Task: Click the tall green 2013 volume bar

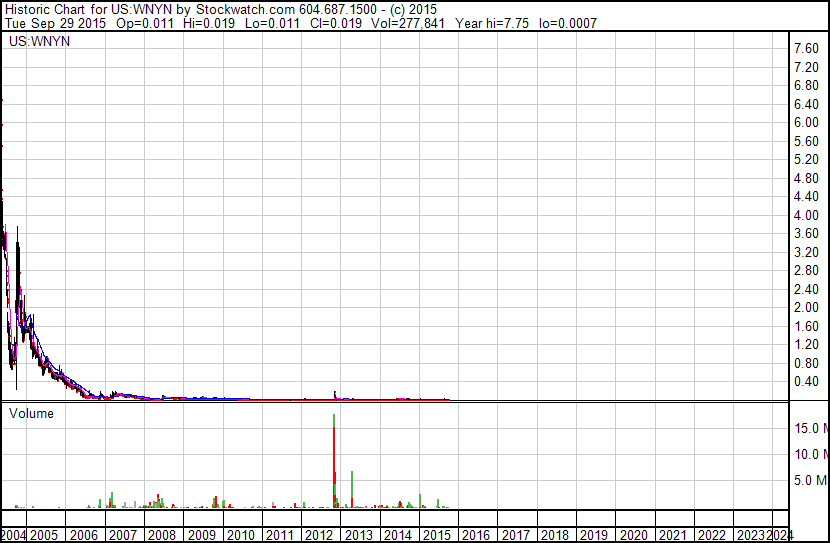Action: coord(352,490)
